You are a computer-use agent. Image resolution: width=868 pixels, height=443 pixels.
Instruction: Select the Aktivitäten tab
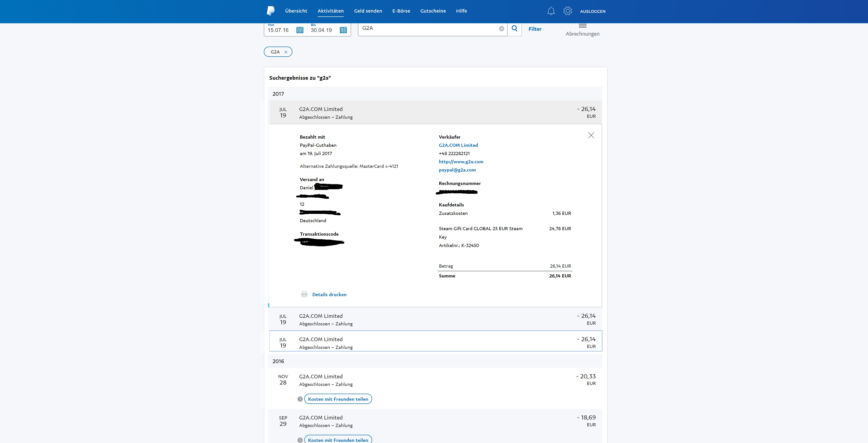click(x=331, y=11)
